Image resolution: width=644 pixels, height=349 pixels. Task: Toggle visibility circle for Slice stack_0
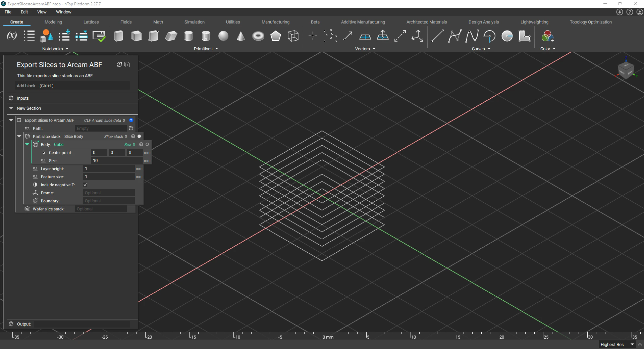[139, 136]
